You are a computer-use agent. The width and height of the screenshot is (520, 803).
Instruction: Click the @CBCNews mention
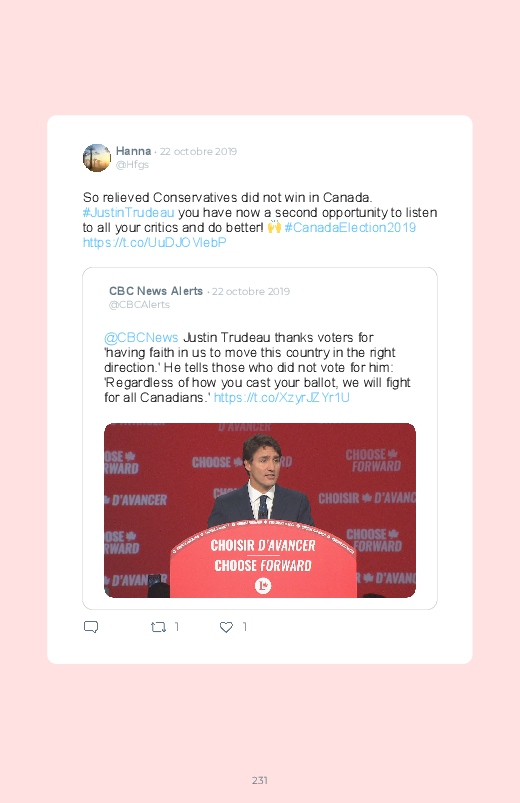click(x=141, y=337)
